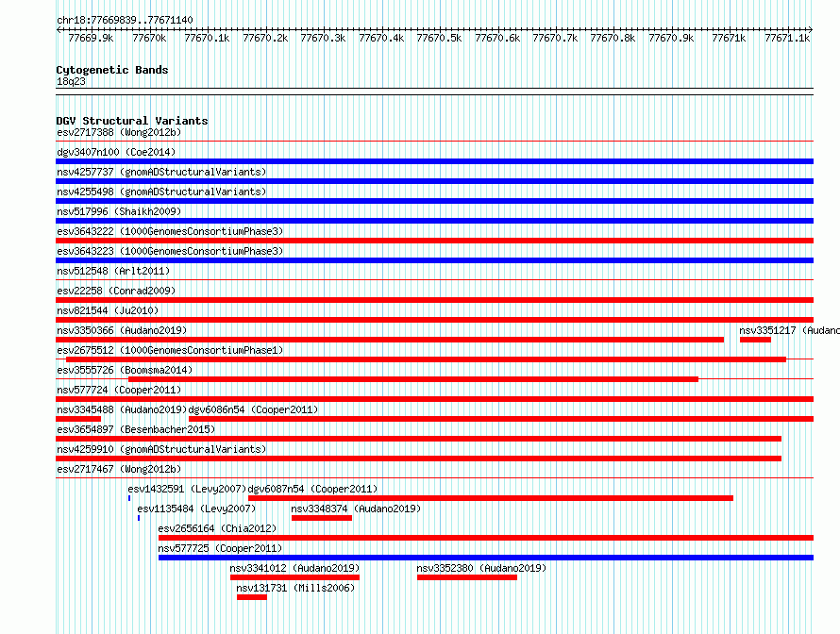
Task: Click the chr18:77669839..77671140 coordinates text
Action: click(x=125, y=20)
